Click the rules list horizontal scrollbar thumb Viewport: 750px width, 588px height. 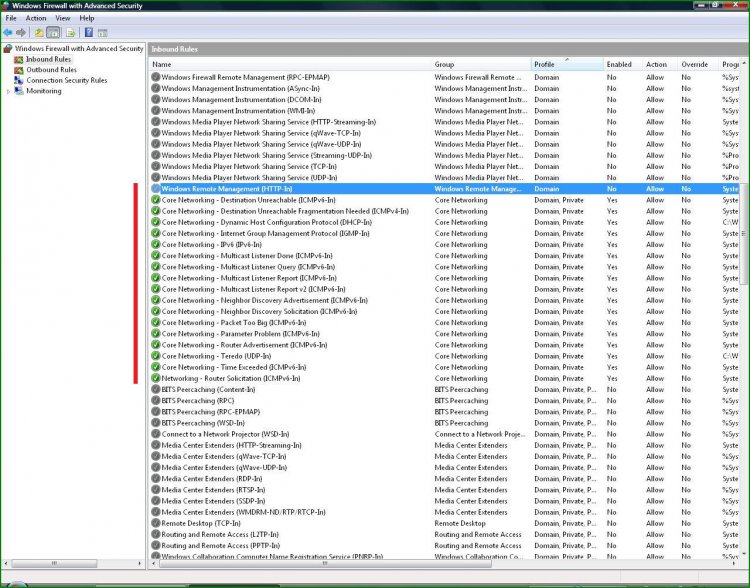(325, 564)
